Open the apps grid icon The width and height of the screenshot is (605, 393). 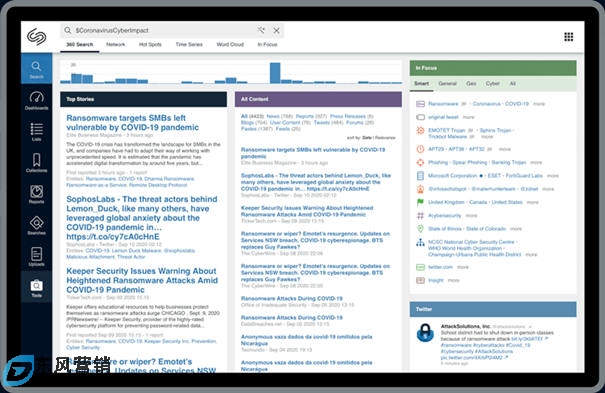pos(568,37)
